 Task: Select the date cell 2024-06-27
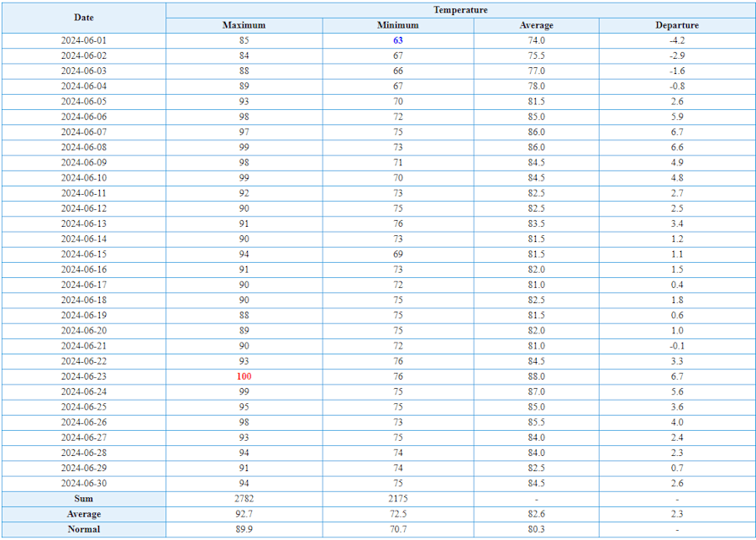click(x=84, y=438)
